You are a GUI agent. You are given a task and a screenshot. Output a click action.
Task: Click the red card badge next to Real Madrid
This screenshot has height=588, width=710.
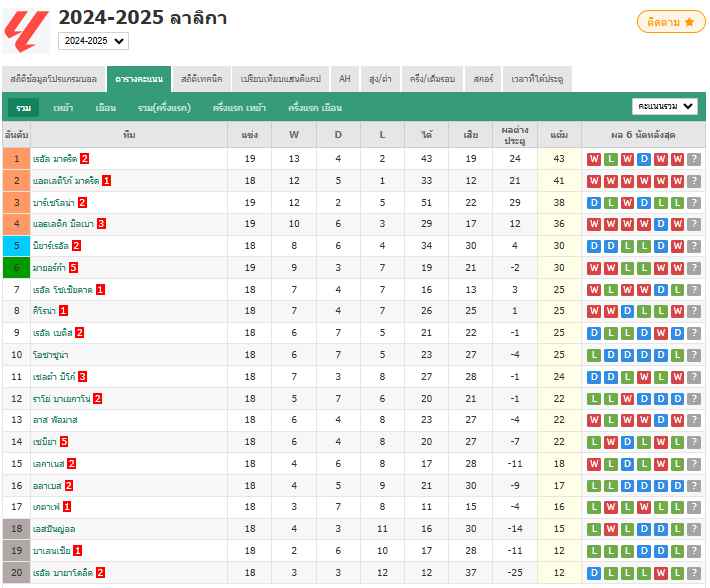[84, 159]
